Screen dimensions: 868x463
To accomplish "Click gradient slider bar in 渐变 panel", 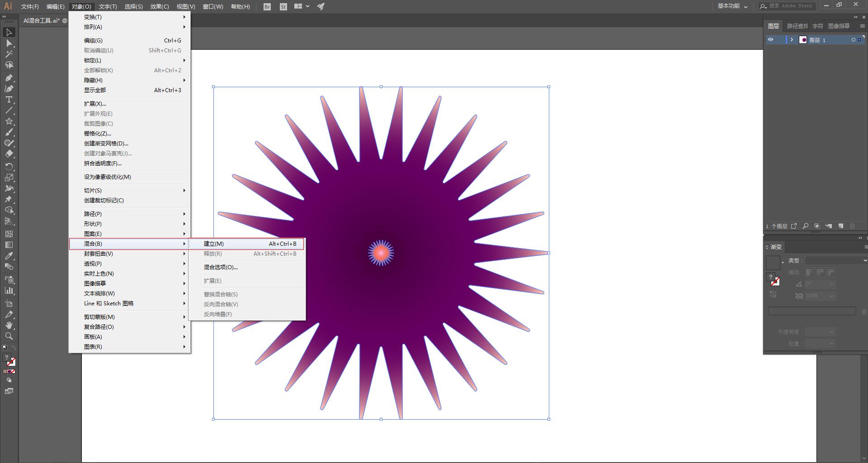I will pos(812,311).
